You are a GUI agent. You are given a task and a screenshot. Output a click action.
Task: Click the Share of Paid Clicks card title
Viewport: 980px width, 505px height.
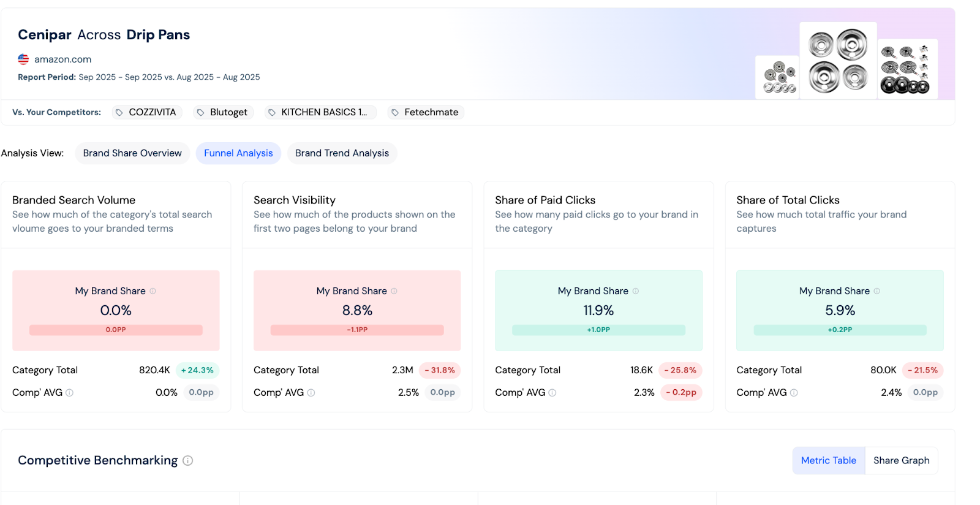[x=545, y=200]
